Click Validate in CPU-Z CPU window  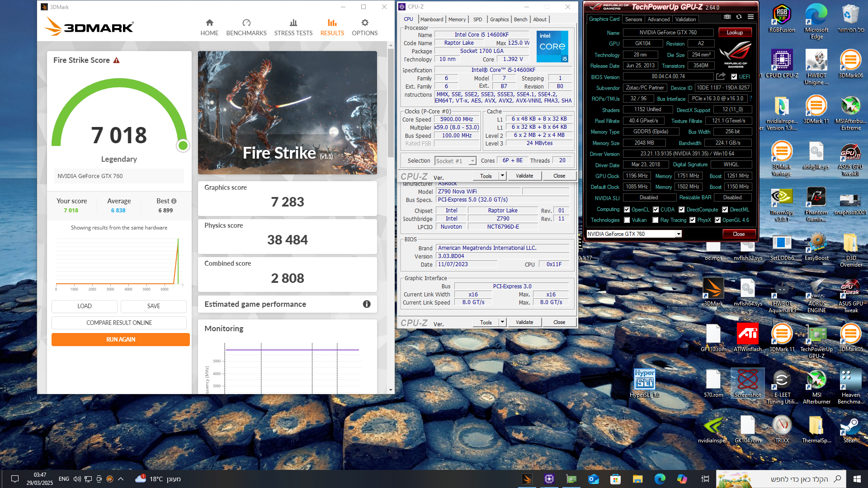(x=524, y=176)
